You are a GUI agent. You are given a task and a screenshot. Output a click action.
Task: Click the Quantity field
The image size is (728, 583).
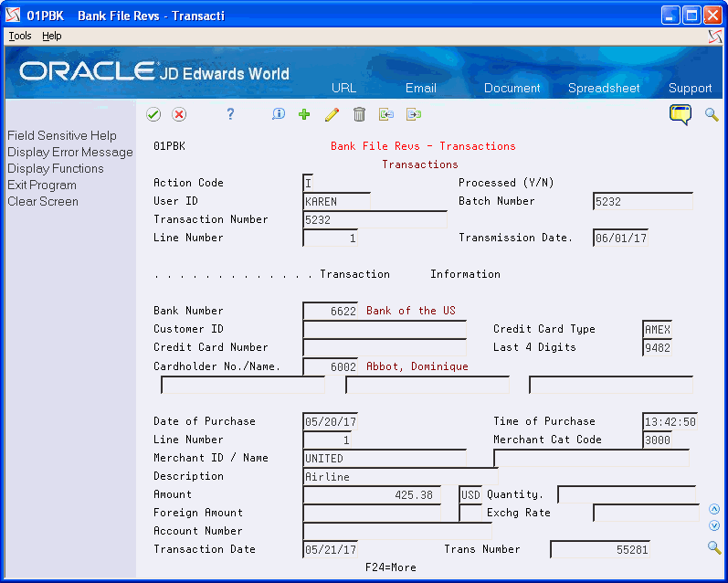pyautogui.click(x=627, y=494)
